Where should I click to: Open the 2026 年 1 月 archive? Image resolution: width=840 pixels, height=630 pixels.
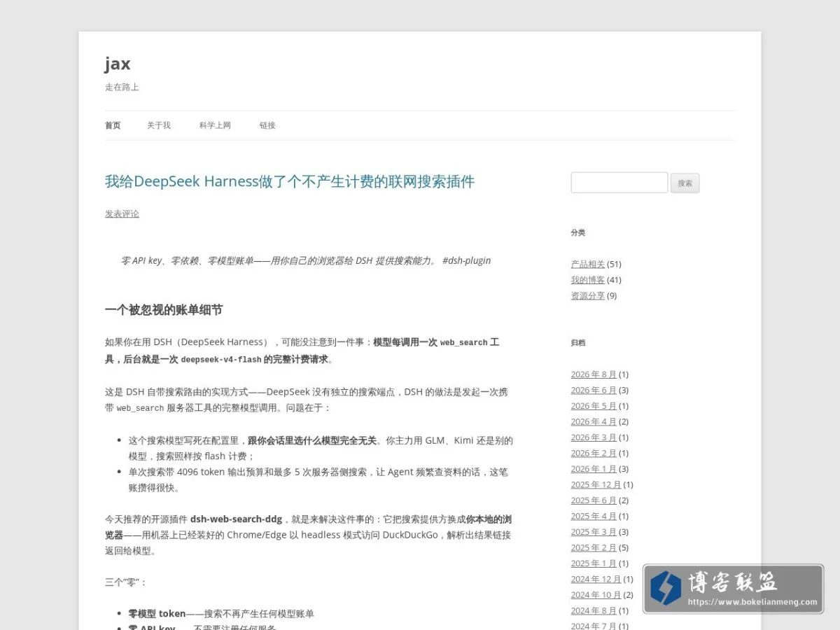(x=594, y=469)
